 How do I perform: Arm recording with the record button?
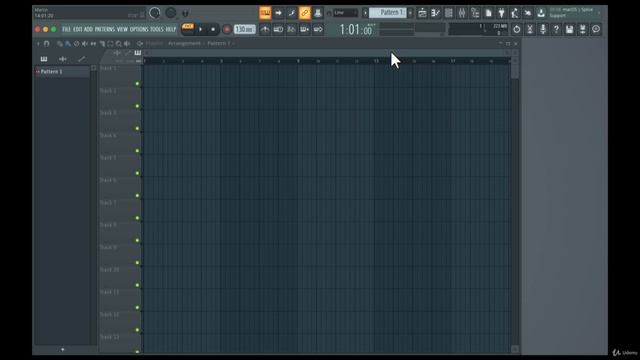pos(227,29)
